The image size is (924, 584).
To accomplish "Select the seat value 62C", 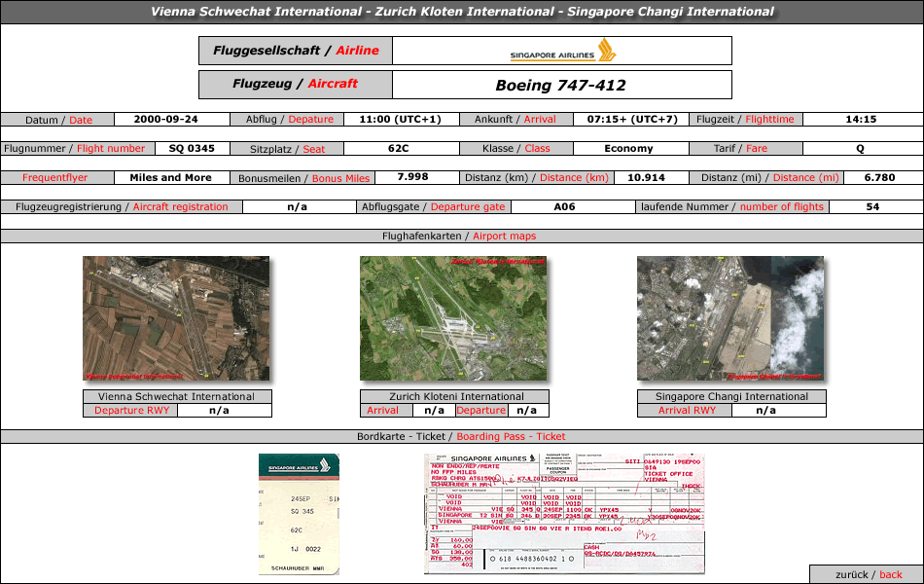I will (x=399, y=149).
